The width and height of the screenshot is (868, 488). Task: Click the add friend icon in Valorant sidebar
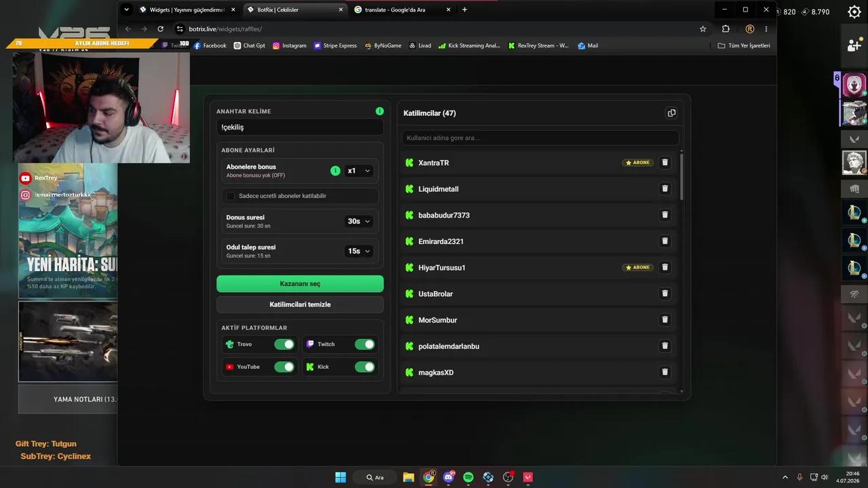coord(854,45)
